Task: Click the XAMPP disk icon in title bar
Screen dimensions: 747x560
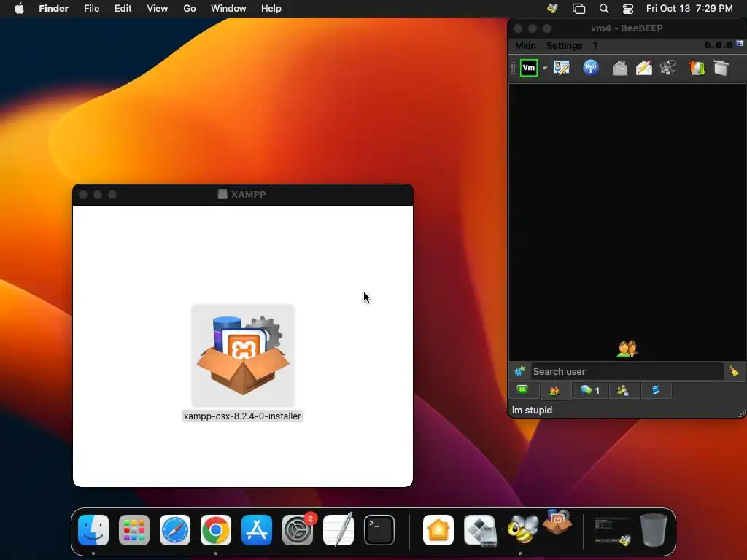Action: pos(222,194)
